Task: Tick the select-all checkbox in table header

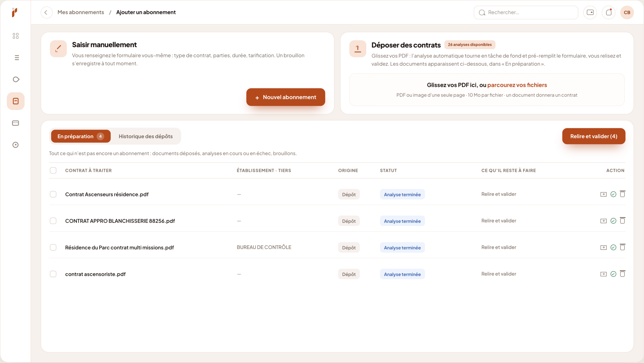Action: pyautogui.click(x=53, y=170)
